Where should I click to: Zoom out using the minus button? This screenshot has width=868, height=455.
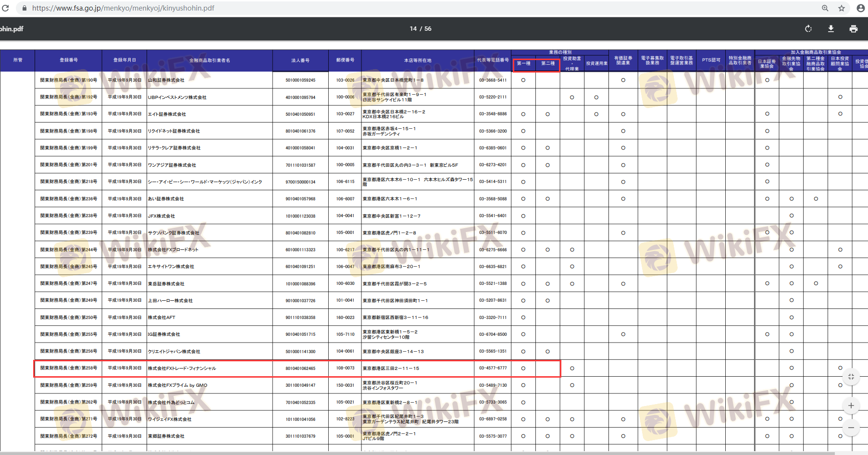click(851, 428)
